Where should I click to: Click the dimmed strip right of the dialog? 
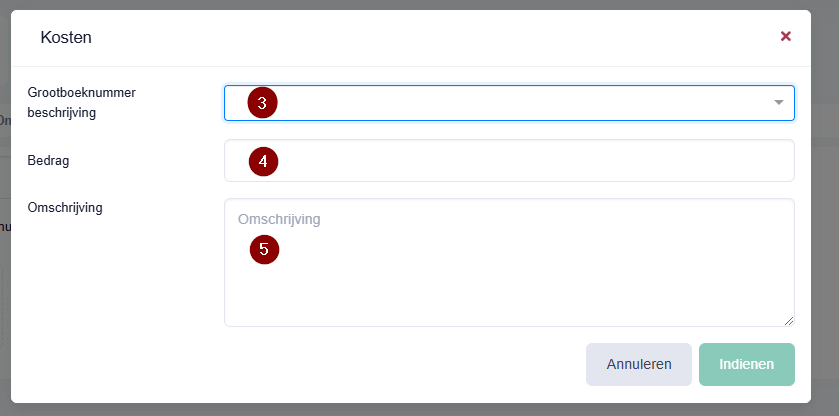click(x=825, y=208)
